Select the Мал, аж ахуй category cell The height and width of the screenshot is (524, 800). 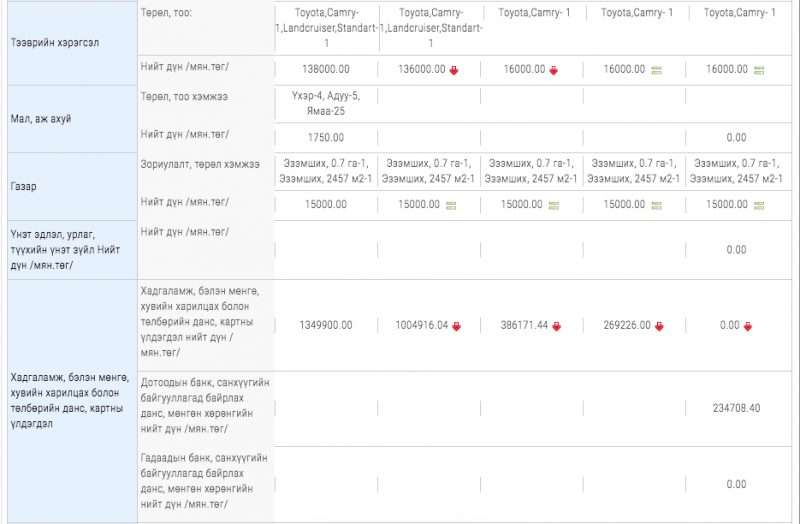[x=40, y=119]
